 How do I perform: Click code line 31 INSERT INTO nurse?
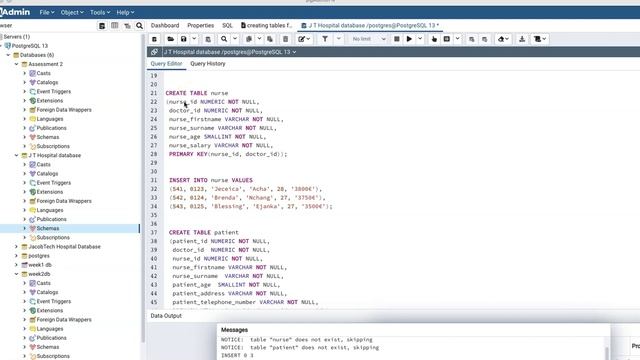[x=211, y=180]
